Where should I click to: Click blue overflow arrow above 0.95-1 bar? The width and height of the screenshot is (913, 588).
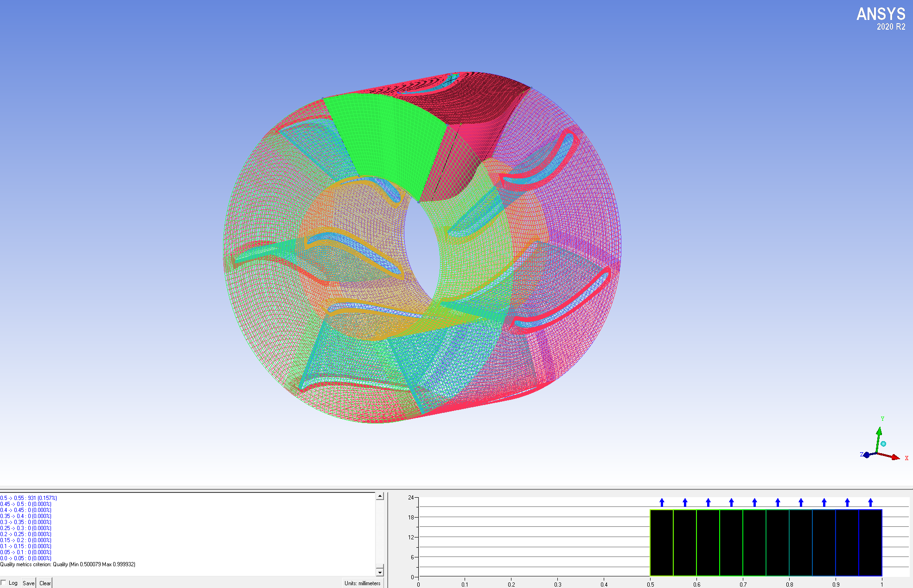click(x=870, y=502)
